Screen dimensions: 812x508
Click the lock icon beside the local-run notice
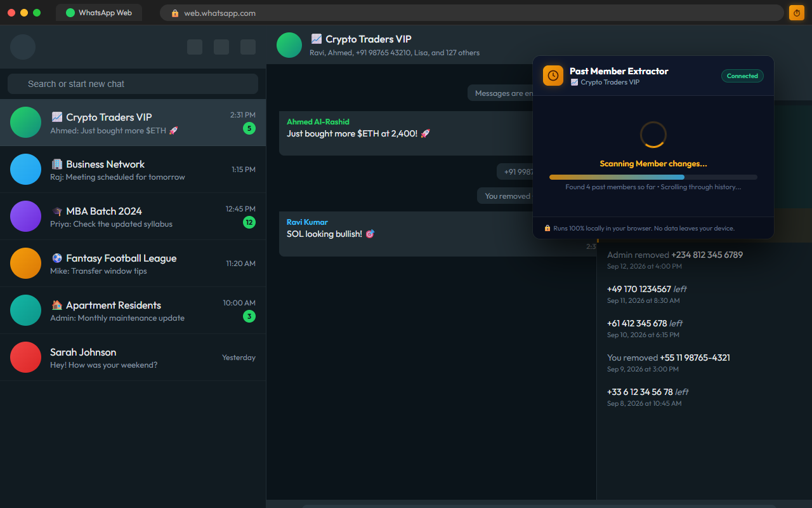[547, 228]
